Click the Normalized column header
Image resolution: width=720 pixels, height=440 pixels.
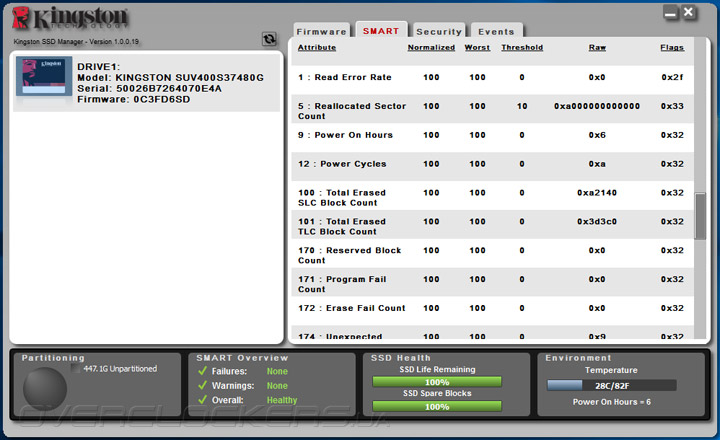click(431, 47)
